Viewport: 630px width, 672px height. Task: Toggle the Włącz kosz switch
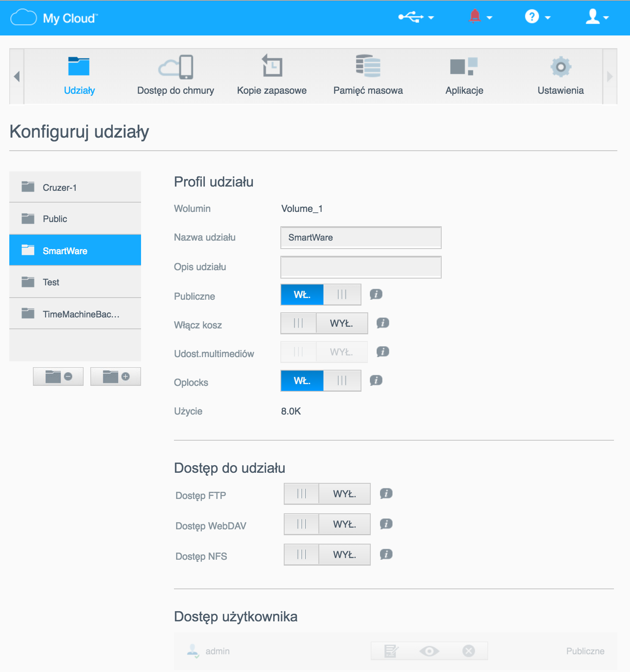324,323
